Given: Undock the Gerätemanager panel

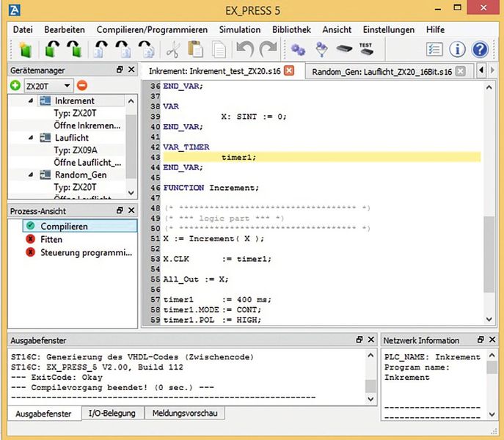Looking at the screenshot, I should (x=120, y=70).
